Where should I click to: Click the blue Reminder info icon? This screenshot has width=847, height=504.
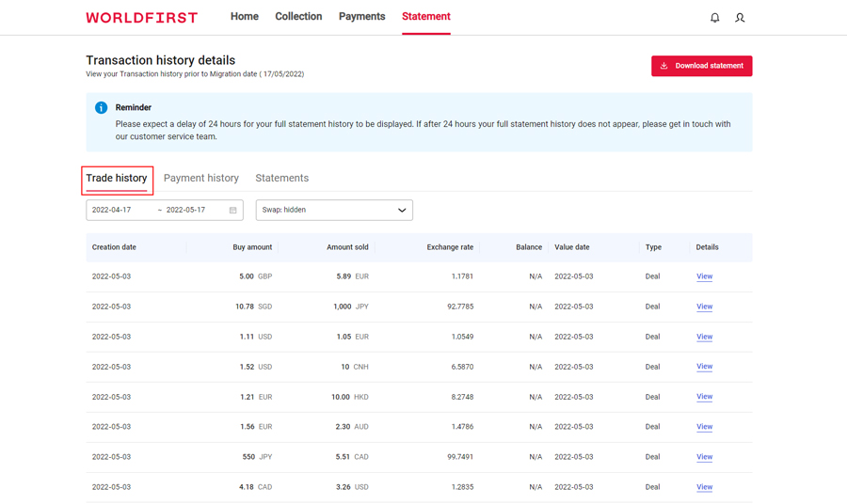pos(102,108)
